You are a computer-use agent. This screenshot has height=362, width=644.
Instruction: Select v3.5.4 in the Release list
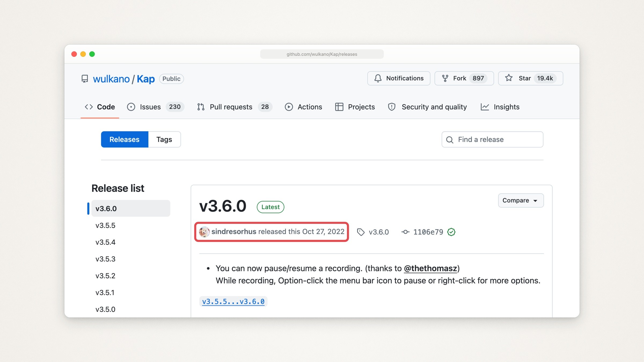[105, 242]
